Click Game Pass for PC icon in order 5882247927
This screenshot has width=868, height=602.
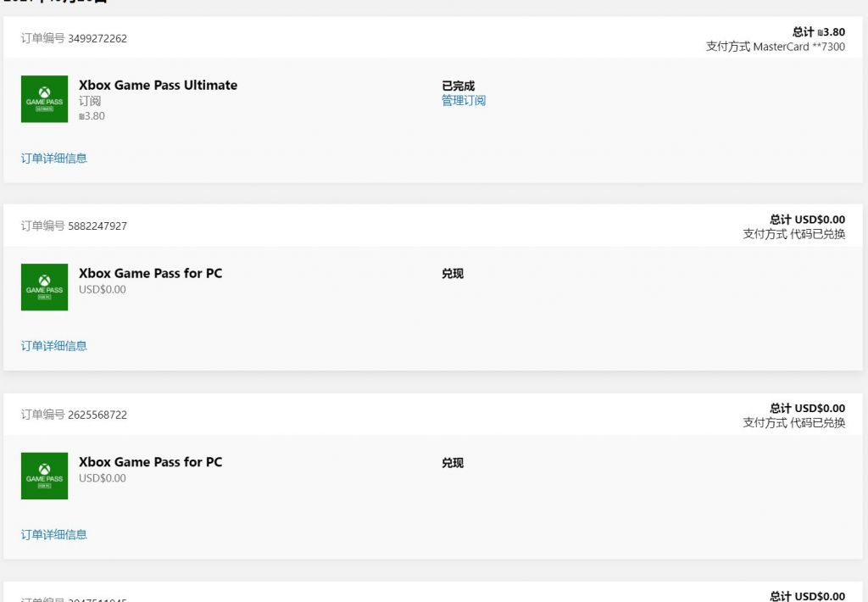coord(44,287)
